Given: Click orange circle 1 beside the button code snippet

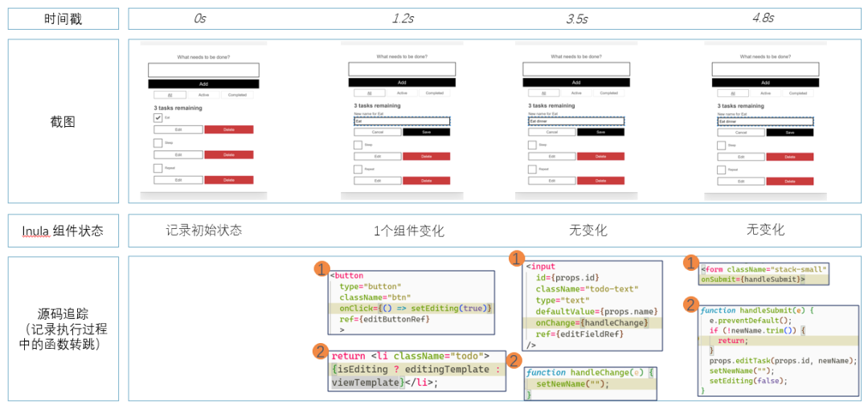Looking at the screenshot, I should coord(321,269).
